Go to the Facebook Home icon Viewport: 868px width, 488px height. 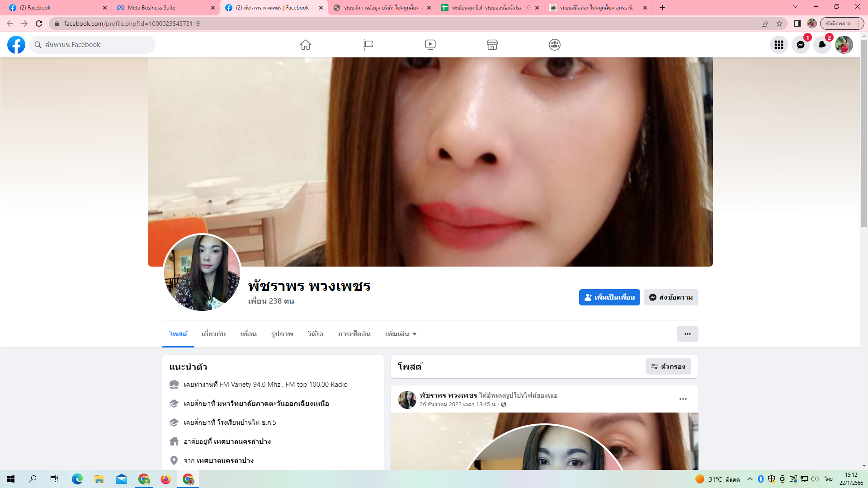306,45
